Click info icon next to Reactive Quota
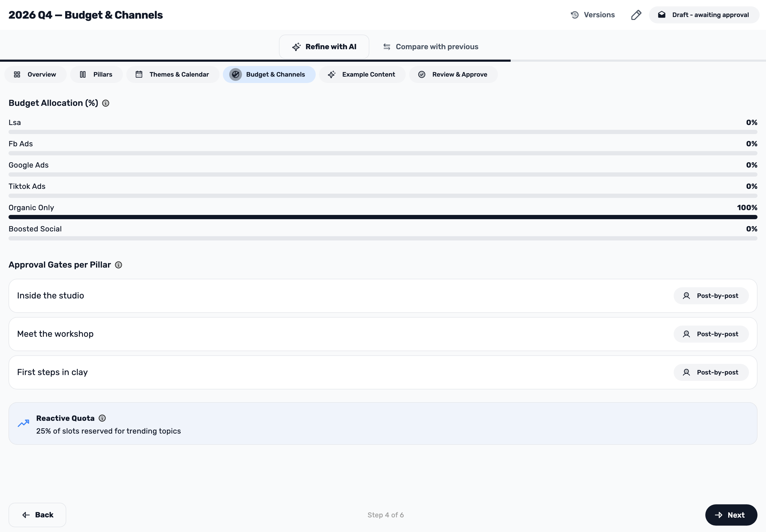The width and height of the screenshot is (766, 532). point(102,418)
